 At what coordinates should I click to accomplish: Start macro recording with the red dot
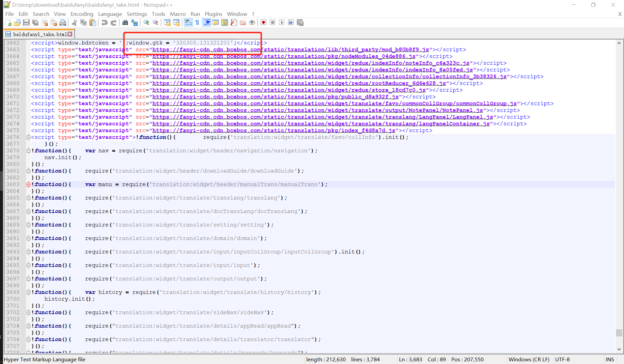263,23
